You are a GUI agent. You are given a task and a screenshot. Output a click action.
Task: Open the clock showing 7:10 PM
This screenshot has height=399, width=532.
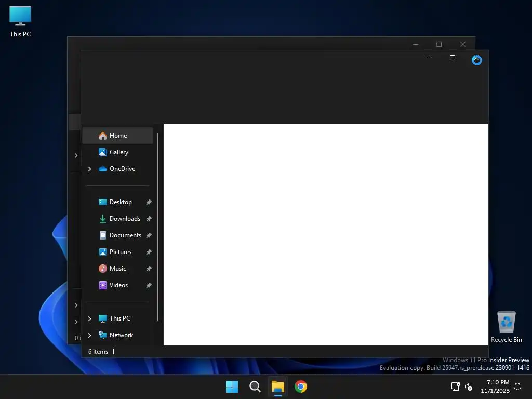(495, 387)
